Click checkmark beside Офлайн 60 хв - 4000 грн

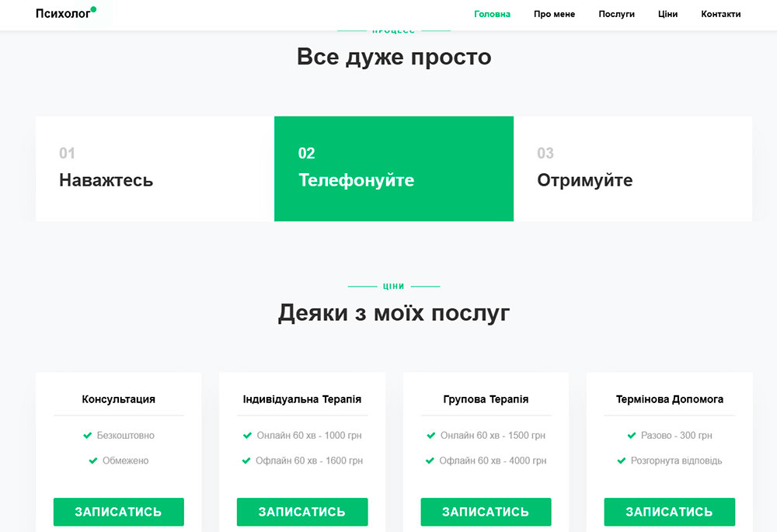click(x=430, y=461)
